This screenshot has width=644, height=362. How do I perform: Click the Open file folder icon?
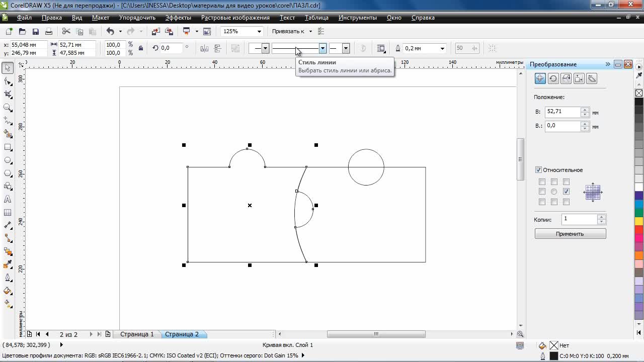tap(22, 31)
